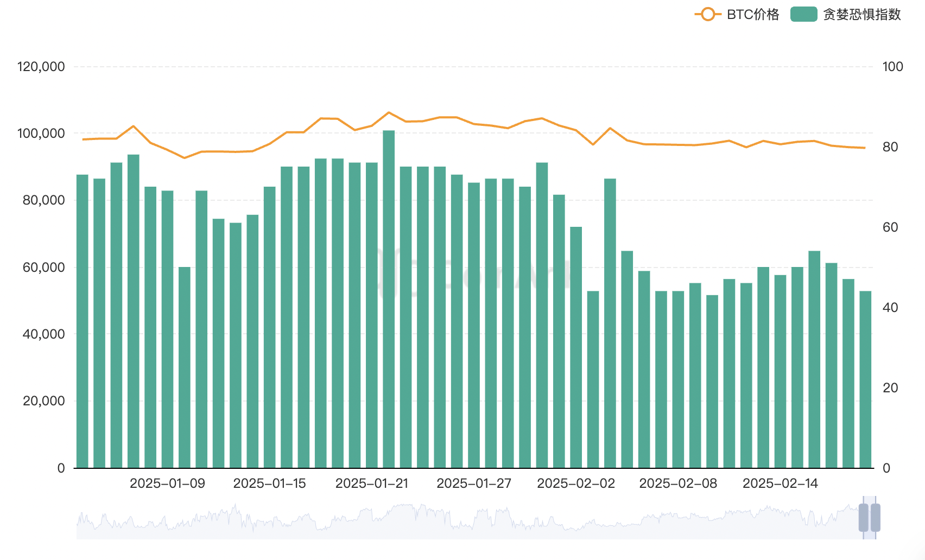Click the last green bar on the far right
This screenshot has width=925, height=560.
pos(865,379)
